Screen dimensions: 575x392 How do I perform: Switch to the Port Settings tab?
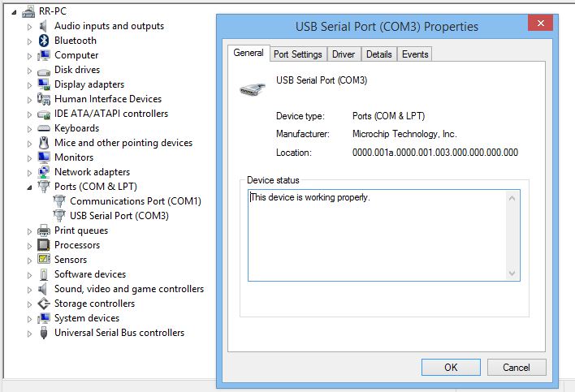[x=298, y=54]
